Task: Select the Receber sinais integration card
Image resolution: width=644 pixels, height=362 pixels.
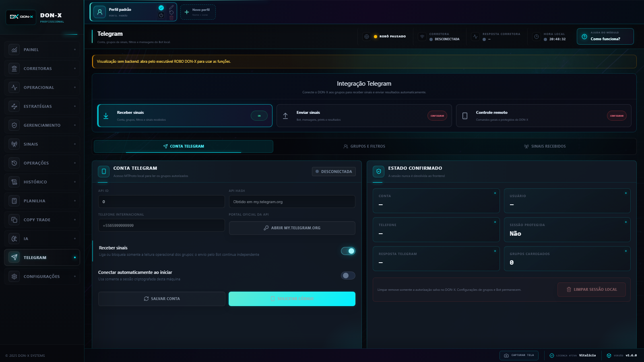Action: click(x=185, y=116)
